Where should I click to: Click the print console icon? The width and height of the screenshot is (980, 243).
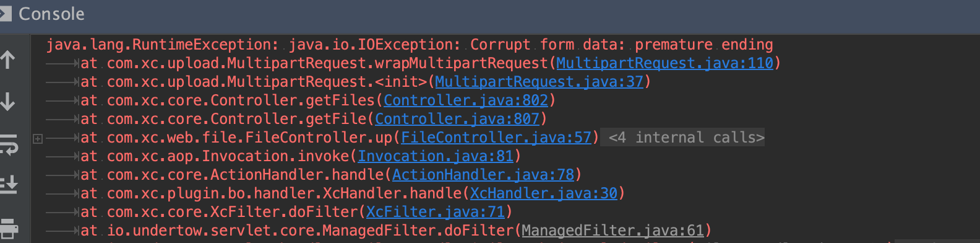pyautogui.click(x=9, y=228)
